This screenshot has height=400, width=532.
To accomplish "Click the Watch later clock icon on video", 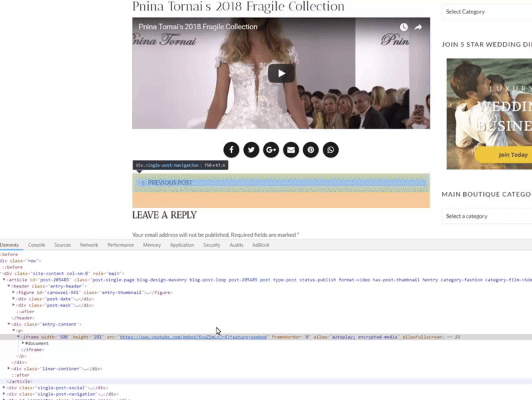I will 403,27.
